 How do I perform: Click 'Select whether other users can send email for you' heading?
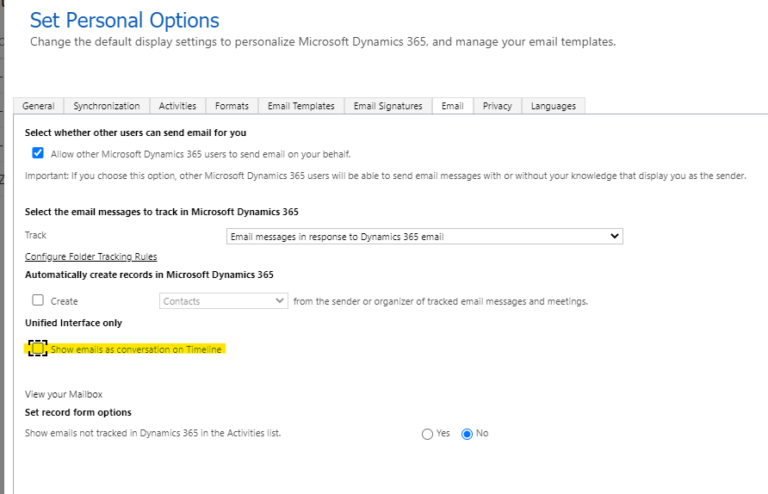[x=136, y=133]
